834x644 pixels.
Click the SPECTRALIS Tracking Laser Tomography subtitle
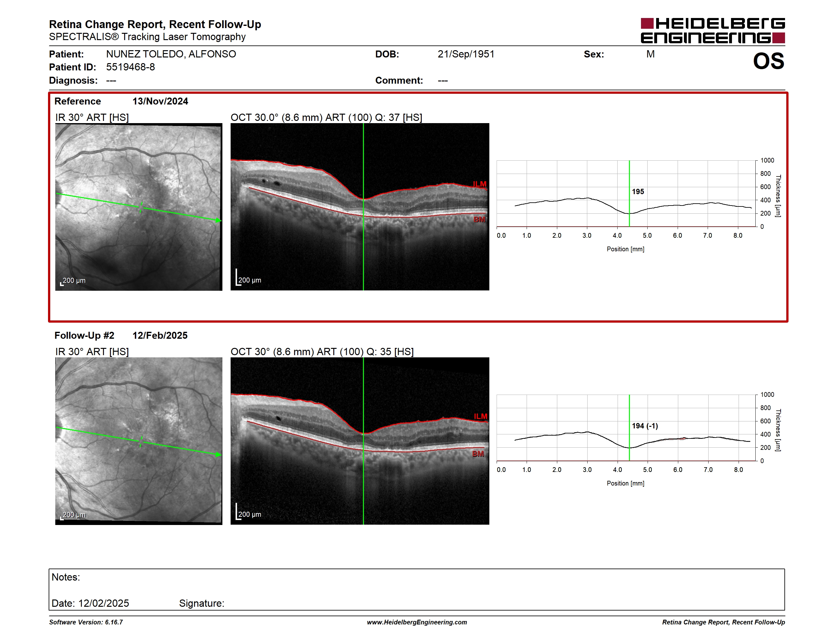[148, 37]
